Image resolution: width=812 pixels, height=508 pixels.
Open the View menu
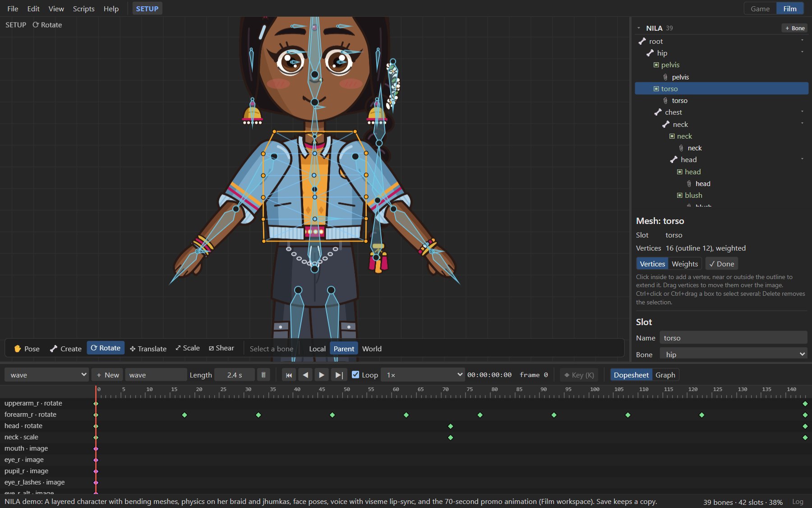click(x=56, y=9)
